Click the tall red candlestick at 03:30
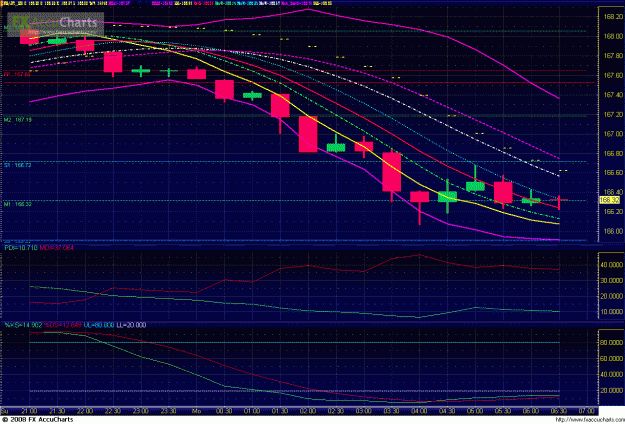Image resolution: width=625 pixels, height=424 pixels. (392, 172)
